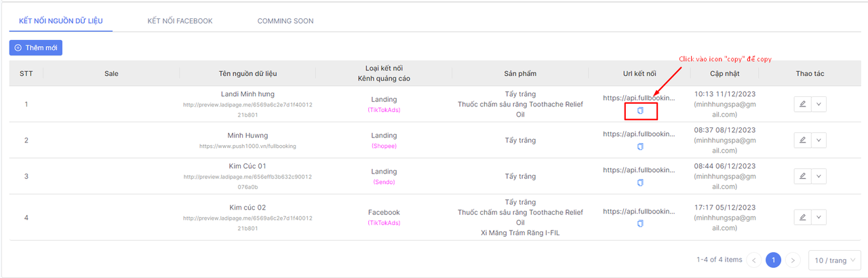Switch to the KẾT NỐI FACEBOOK tab
Screen dimensions: 868x278
[180, 21]
